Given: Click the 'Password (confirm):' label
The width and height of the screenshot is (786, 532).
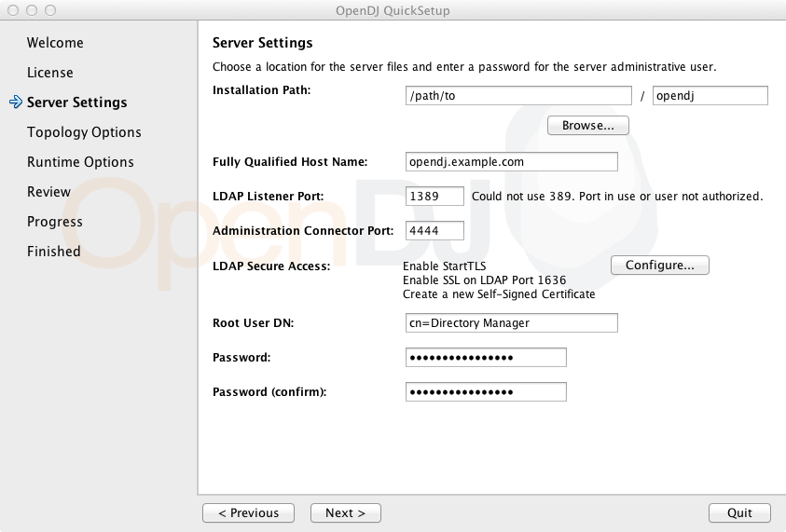Looking at the screenshot, I should tap(269, 392).
